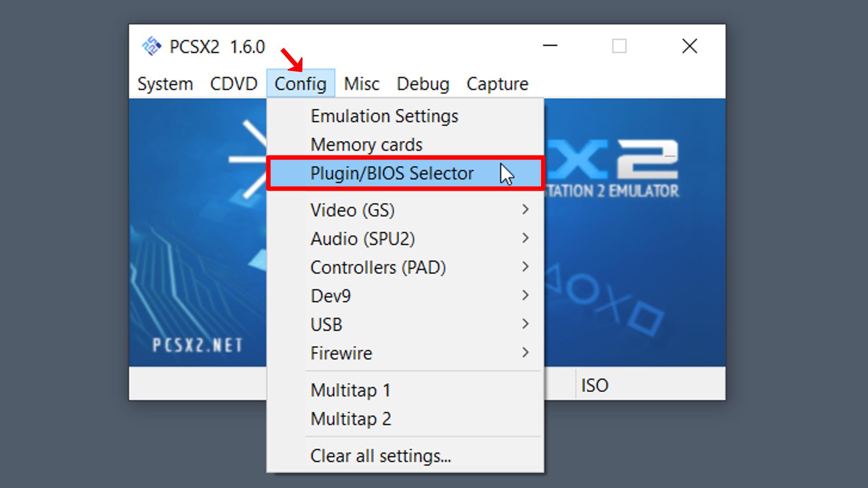The width and height of the screenshot is (868, 488).
Task: Expand the Firewire submenu
Action: coord(406,353)
